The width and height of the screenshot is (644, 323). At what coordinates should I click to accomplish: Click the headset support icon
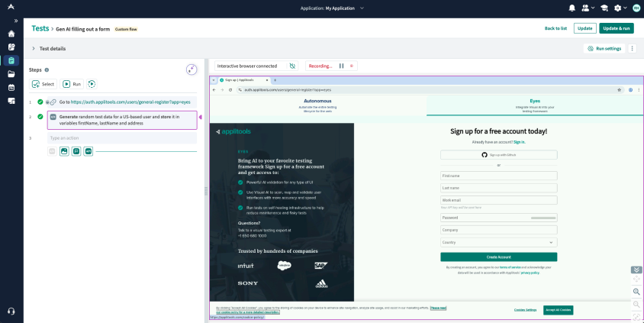[x=11, y=311]
